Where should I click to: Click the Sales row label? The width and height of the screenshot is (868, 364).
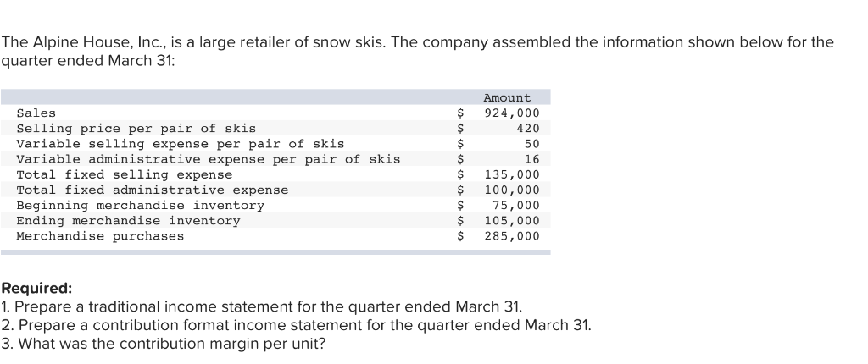click(36, 113)
